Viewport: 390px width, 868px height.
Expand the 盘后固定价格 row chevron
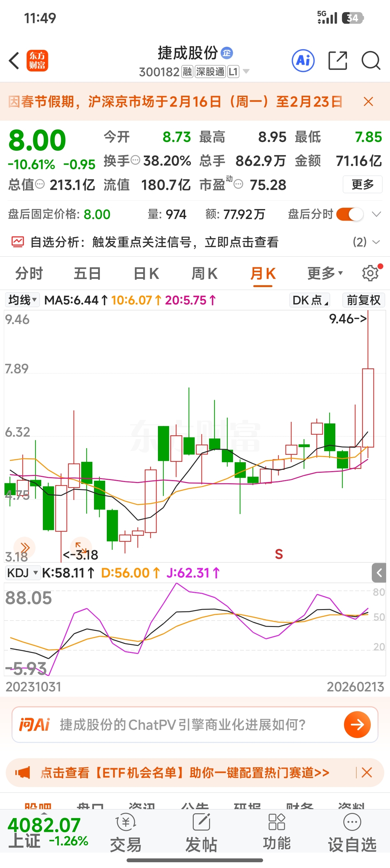pyautogui.click(x=376, y=214)
